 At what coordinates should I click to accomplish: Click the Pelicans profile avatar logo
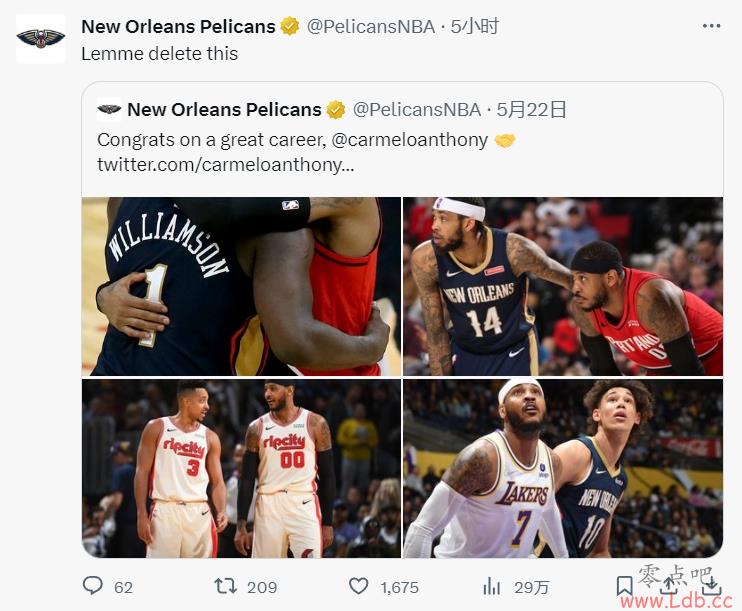[x=41, y=39]
